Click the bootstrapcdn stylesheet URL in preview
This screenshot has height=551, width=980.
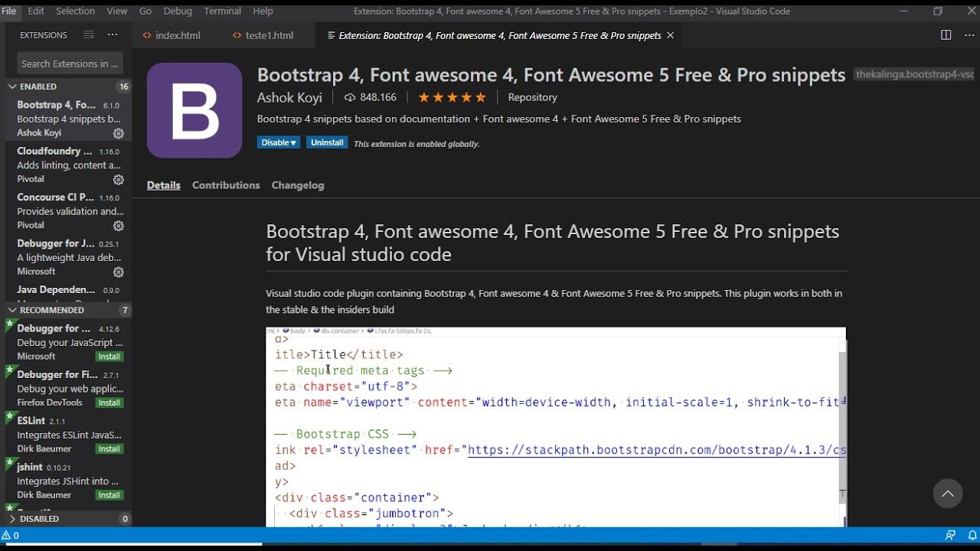click(x=656, y=450)
